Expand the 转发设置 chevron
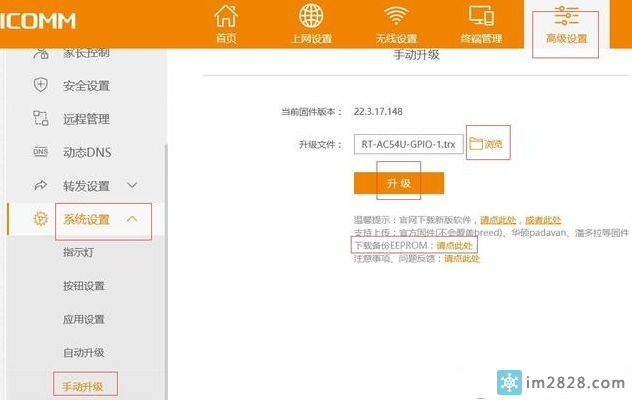 (132, 185)
